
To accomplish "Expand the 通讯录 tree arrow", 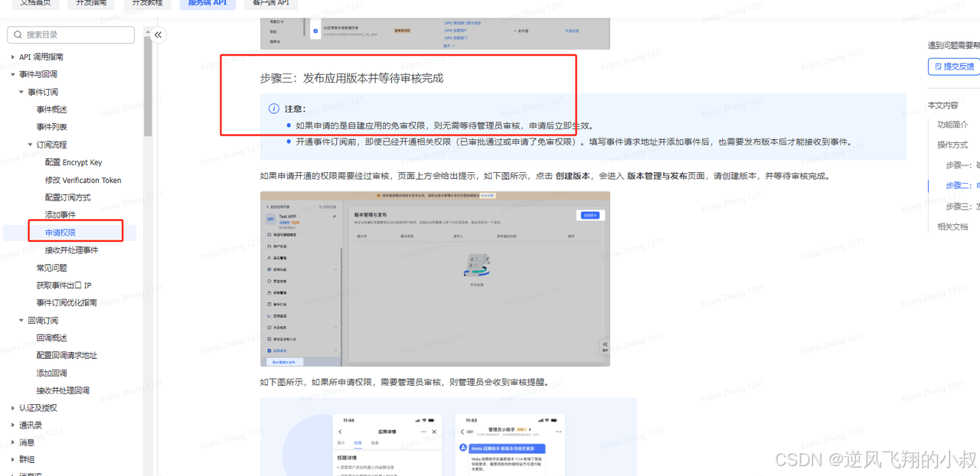I will [12, 425].
